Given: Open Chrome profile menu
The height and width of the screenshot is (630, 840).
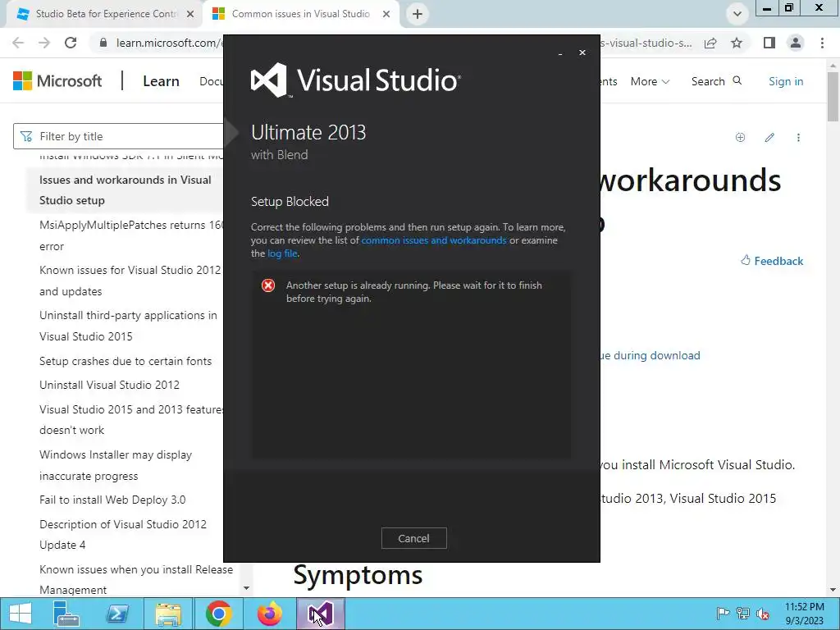Looking at the screenshot, I should point(796,43).
